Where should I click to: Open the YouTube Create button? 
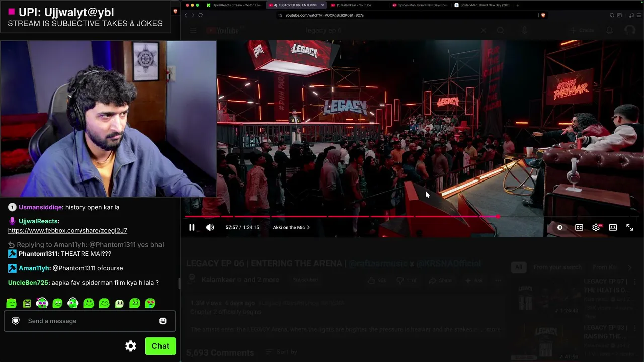(582, 31)
